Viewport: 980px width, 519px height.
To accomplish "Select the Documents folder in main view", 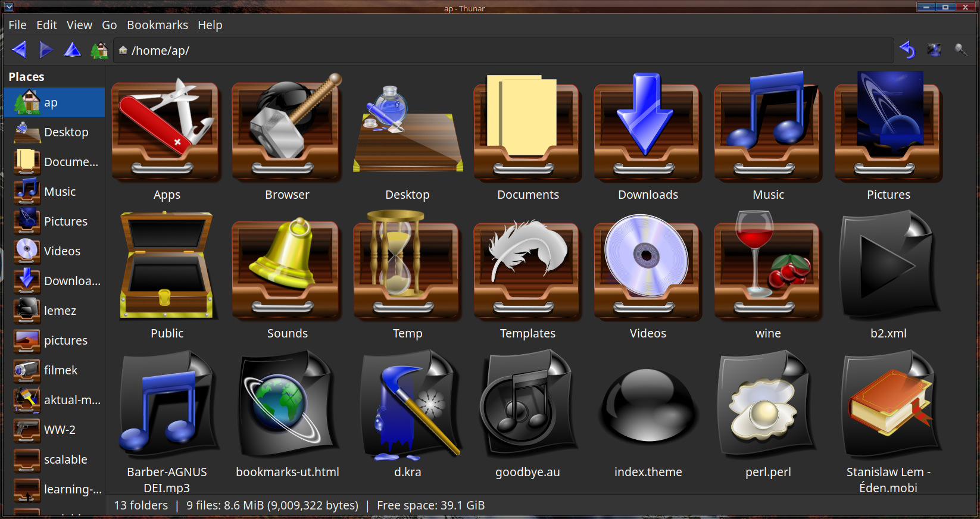I will [528, 138].
